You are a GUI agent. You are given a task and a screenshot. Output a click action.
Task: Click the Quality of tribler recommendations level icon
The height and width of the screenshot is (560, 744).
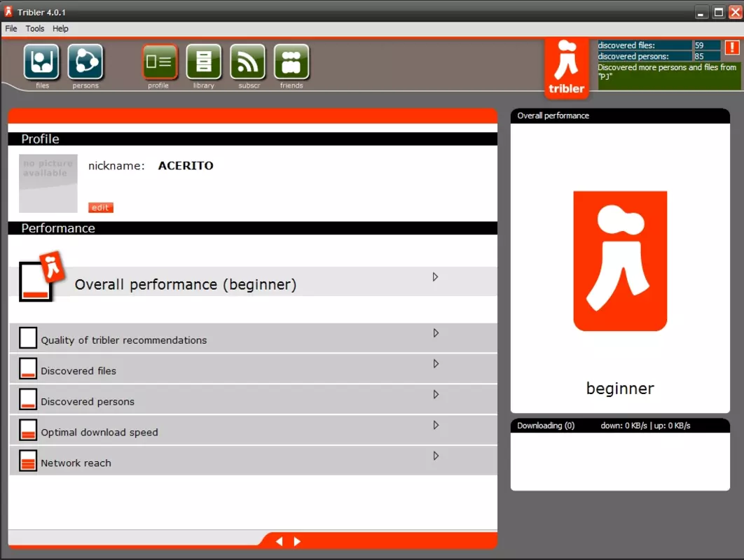pyautogui.click(x=28, y=337)
